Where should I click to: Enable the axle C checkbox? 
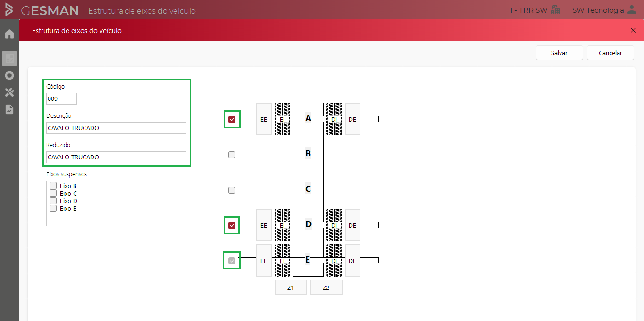coord(232,190)
